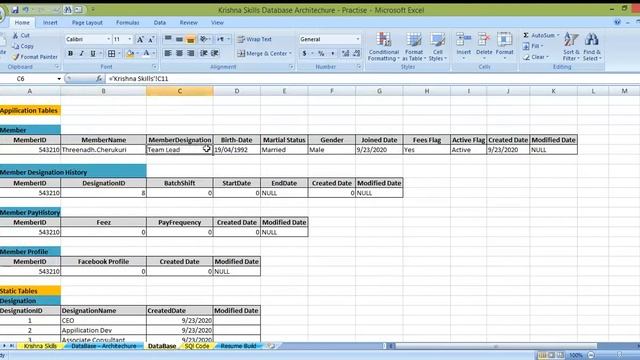Open Format as Table gallery

point(414,47)
